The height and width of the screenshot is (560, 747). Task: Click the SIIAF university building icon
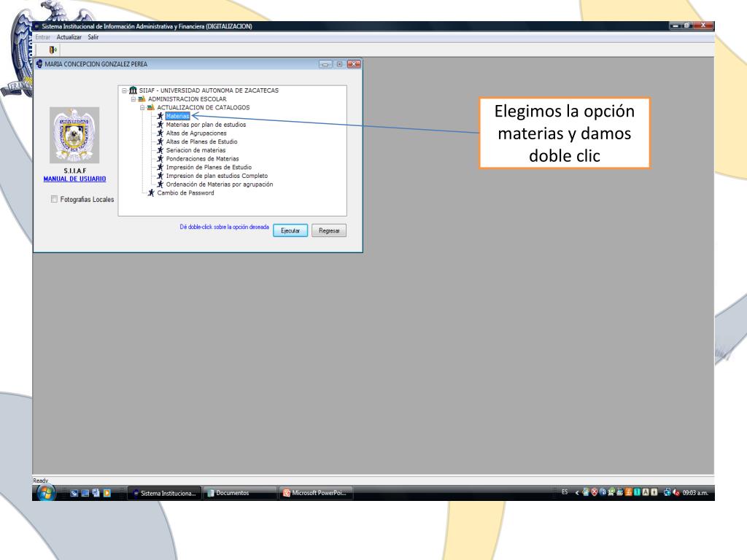[133, 90]
